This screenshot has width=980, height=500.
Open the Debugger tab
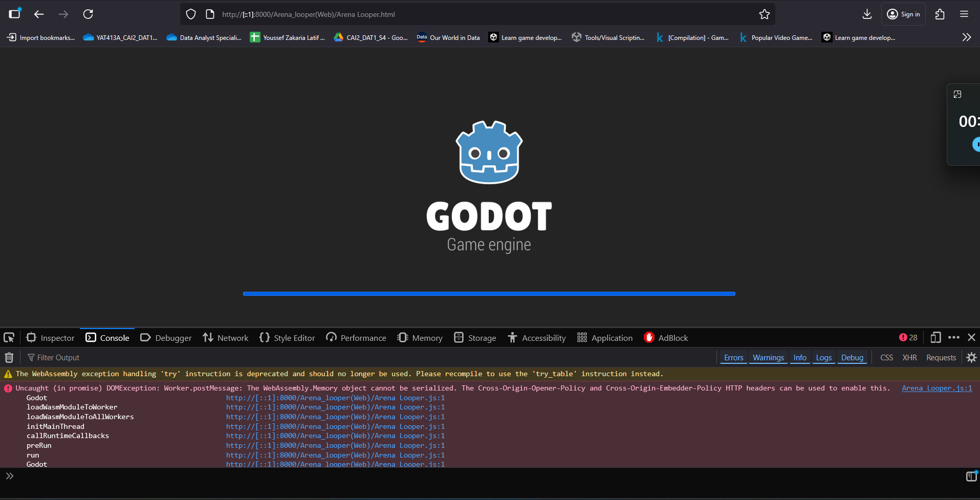tap(166, 338)
